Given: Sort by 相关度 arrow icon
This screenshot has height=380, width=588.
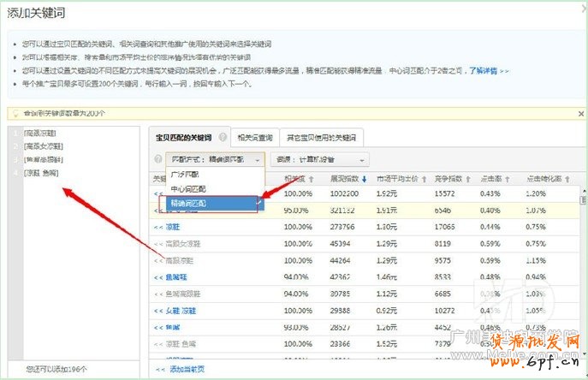Looking at the screenshot, I should 312,180.
